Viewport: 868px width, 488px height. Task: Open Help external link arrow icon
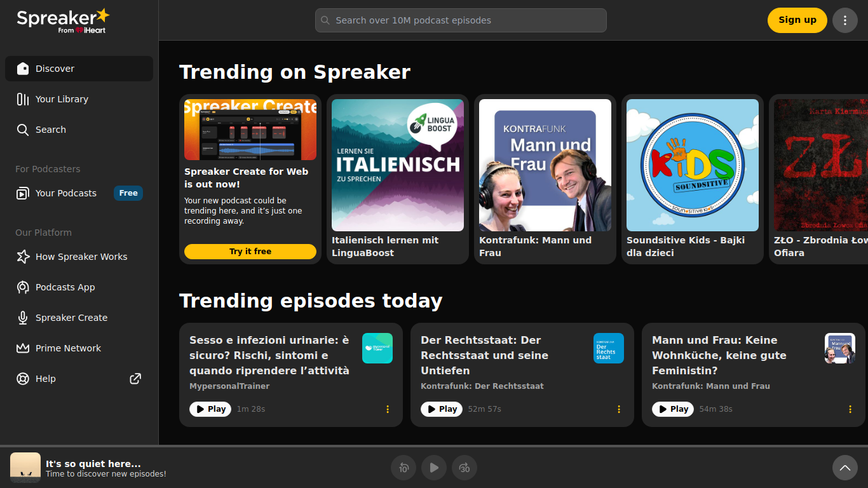[135, 379]
